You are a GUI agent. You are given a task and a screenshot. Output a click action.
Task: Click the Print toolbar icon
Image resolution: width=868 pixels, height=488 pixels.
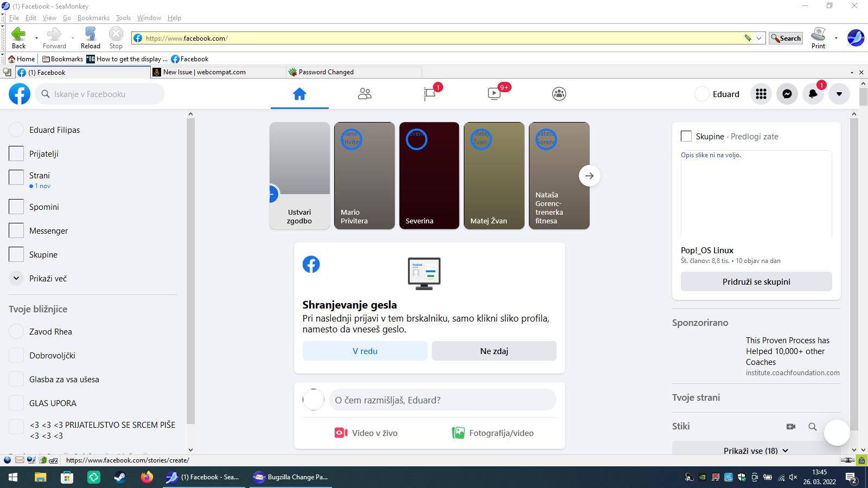click(818, 34)
